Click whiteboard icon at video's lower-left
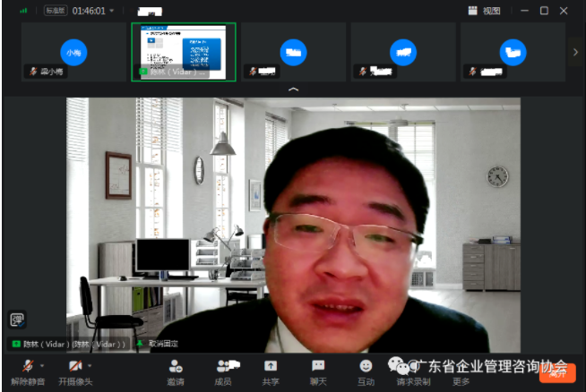This screenshot has height=392, width=586. (16, 320)
